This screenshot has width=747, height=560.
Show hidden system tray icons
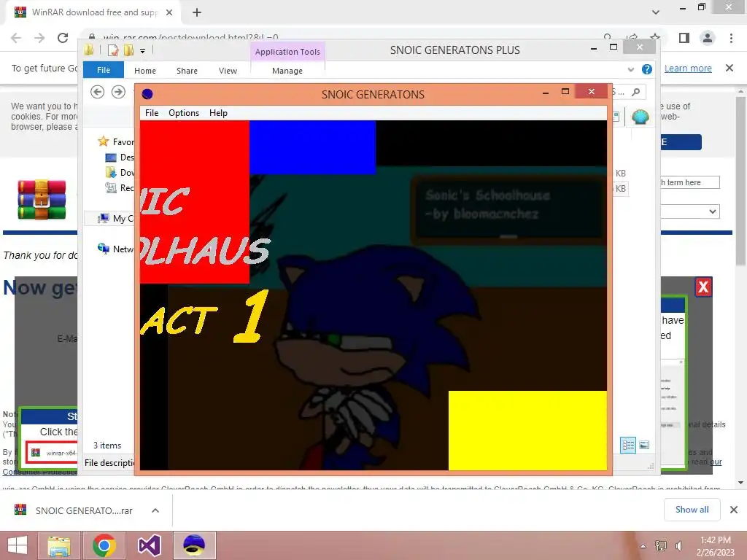tap(643, 546)
